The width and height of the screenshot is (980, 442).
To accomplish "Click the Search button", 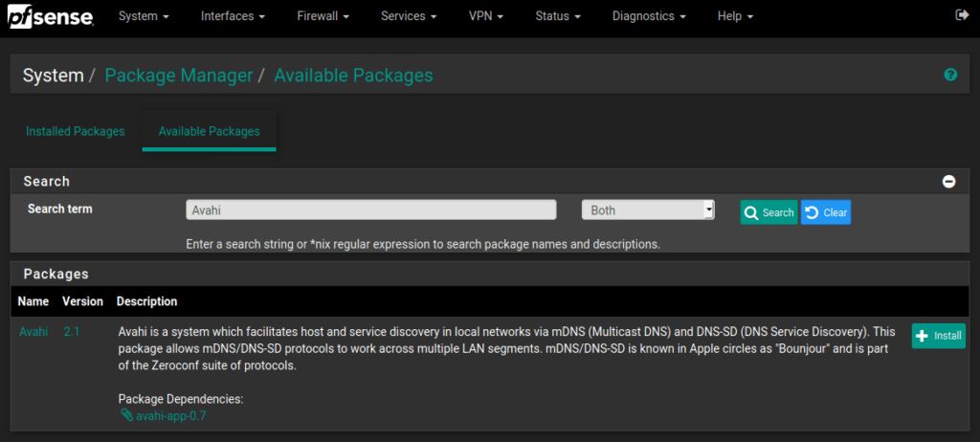I will pos(768,212).
